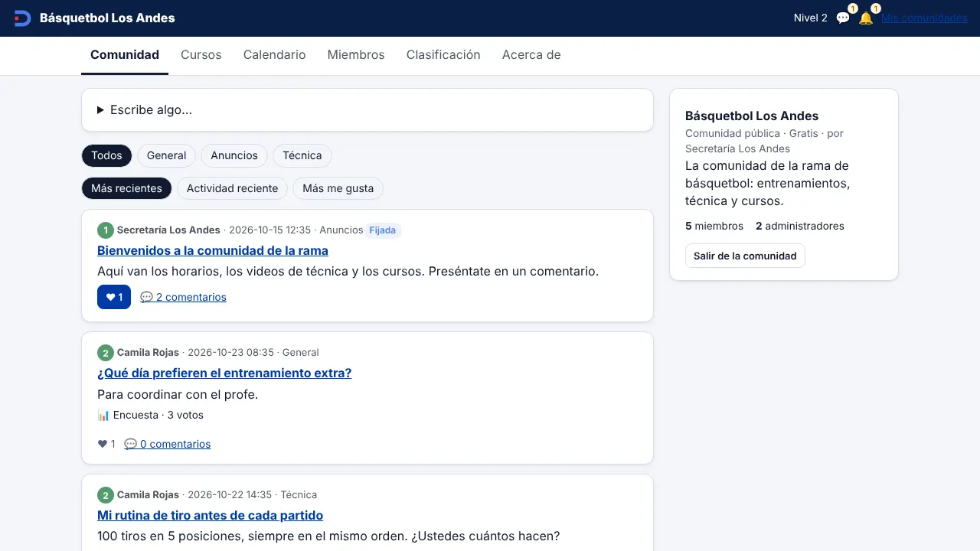Open the Cursos tab
Viewport: 980px width, 551px height.
201,55
